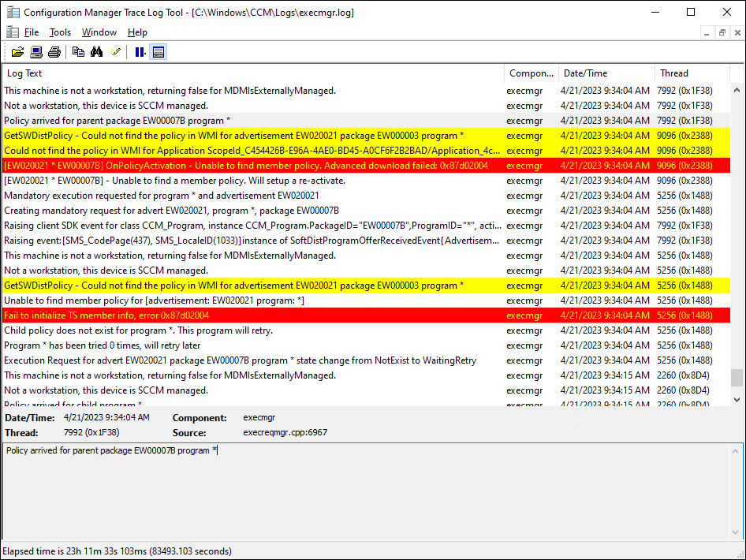
Task: Open a log file using the folder icon
Action: 17,52
